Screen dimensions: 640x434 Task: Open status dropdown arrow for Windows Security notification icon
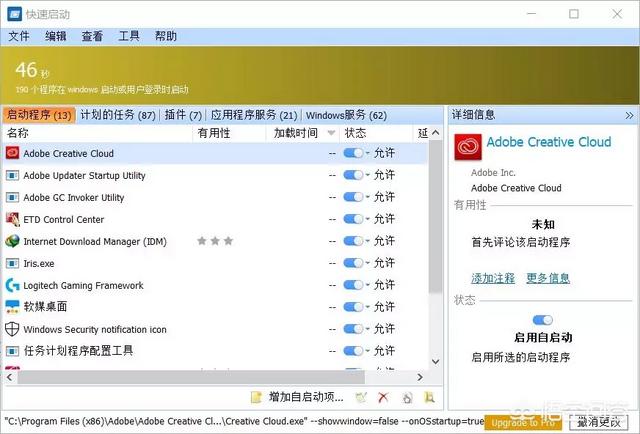[x=367, y=329]
